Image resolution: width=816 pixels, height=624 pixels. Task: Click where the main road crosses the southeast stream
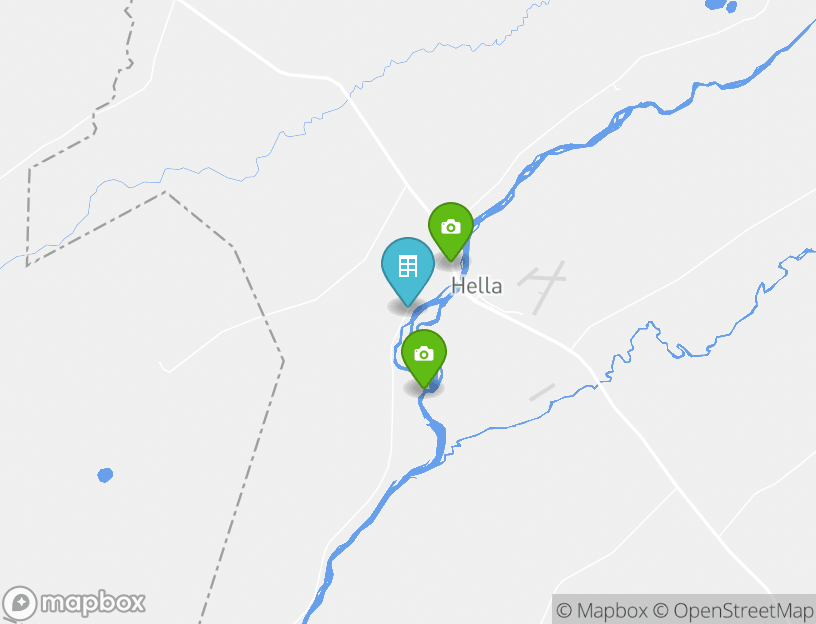click(x=597, y=384)
